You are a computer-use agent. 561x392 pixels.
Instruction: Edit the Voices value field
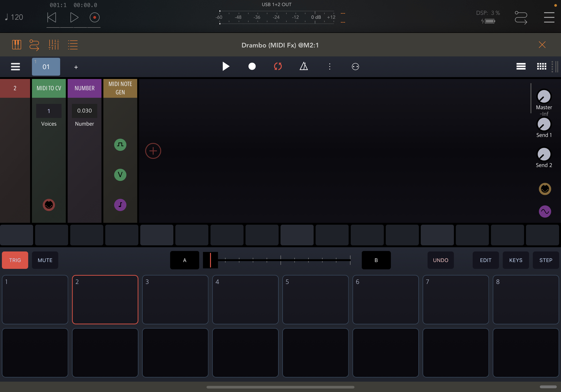coord(49,111)
